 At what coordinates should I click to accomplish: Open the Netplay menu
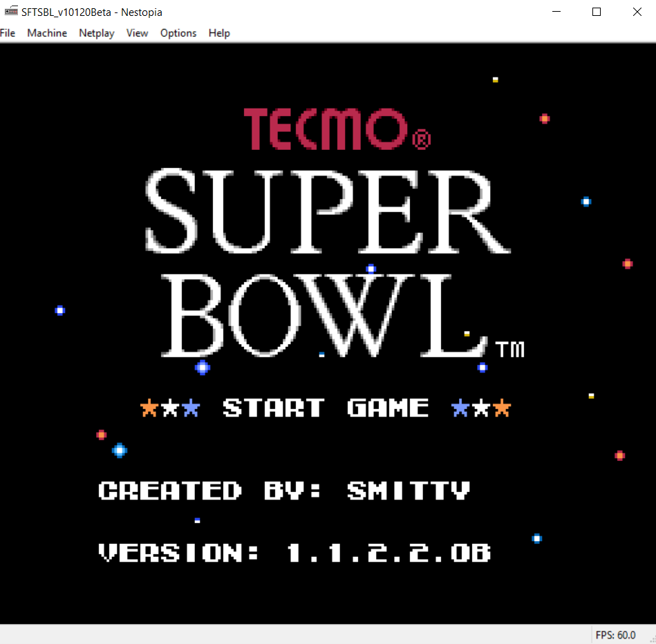97,33
